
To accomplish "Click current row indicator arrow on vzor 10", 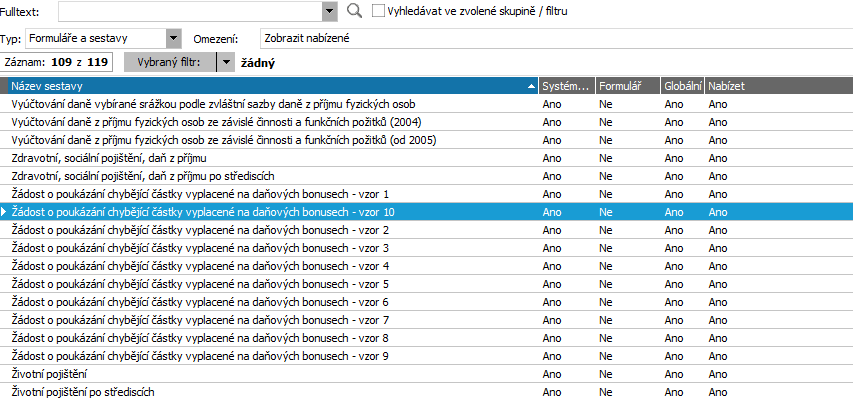I will pos(4,212).
